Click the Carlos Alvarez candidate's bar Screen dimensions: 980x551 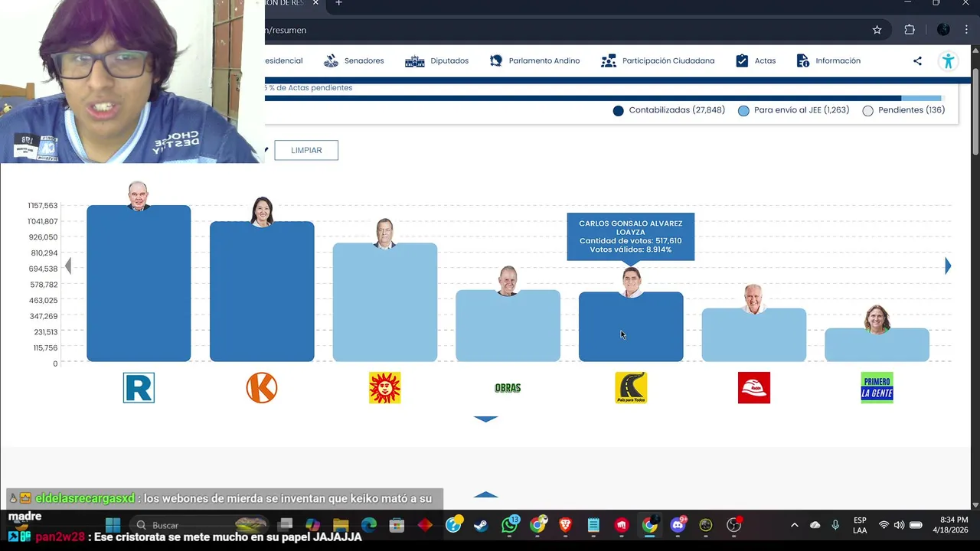pos(631,327)
